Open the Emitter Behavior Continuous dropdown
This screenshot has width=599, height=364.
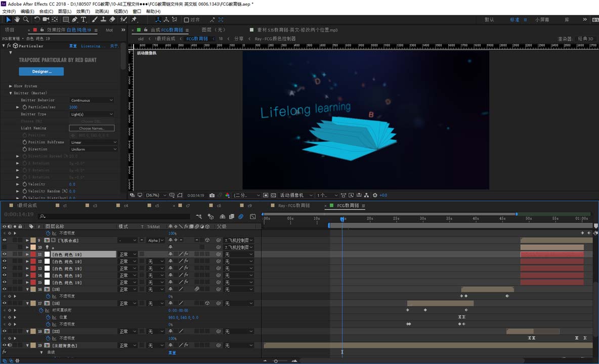coord(92,100)
